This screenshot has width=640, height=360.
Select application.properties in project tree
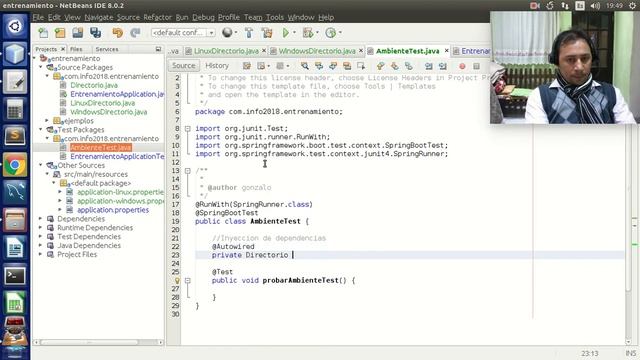113,210
